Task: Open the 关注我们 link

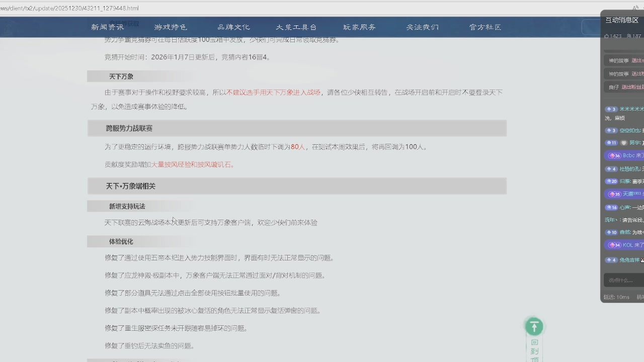Action: click(423, 27)
